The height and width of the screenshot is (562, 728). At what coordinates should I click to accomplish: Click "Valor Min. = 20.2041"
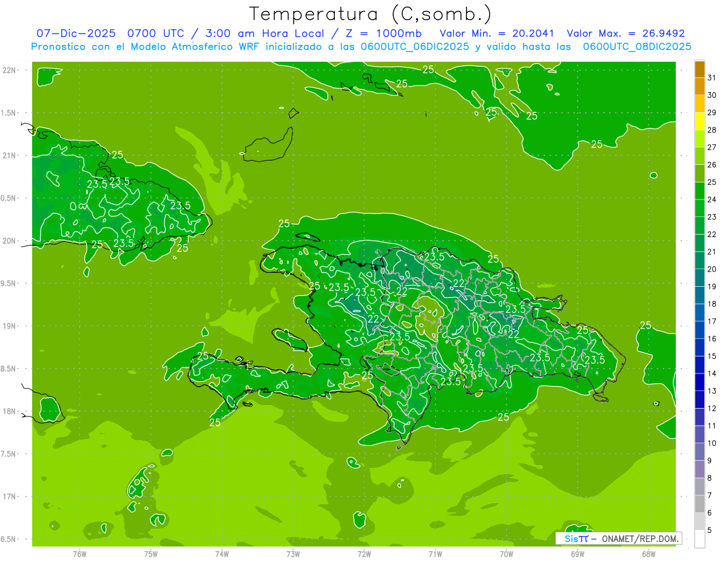[497, 33]
